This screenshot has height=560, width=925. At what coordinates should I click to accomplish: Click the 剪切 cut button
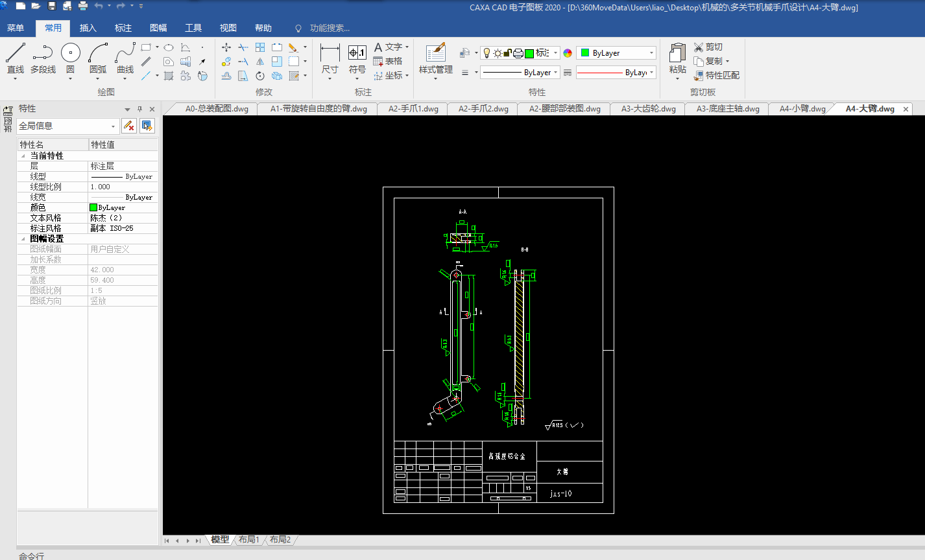(x=708, y=47)
